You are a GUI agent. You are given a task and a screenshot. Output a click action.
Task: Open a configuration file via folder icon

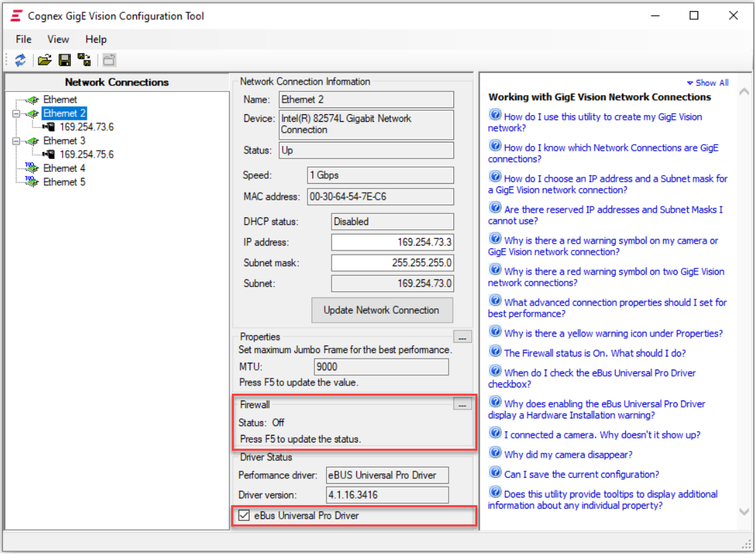(45, 61)
